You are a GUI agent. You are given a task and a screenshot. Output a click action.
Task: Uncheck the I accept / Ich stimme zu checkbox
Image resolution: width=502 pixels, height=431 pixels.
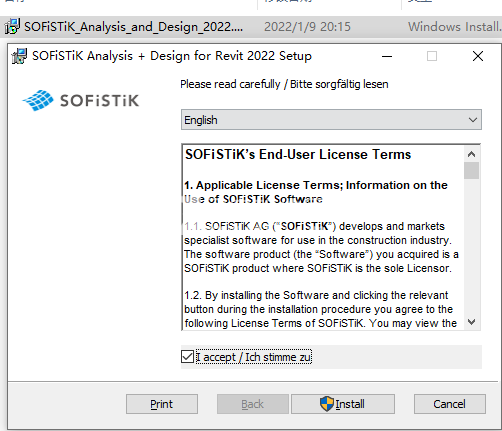pos(187,357)
